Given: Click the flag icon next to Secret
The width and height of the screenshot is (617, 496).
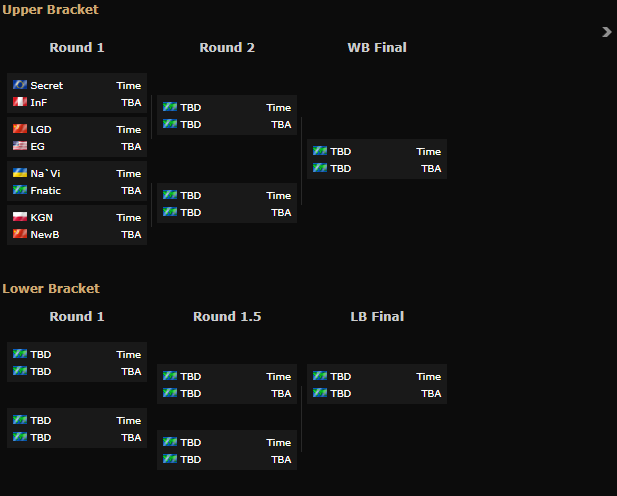Looking at the screenshot, I should coord(20,85).
